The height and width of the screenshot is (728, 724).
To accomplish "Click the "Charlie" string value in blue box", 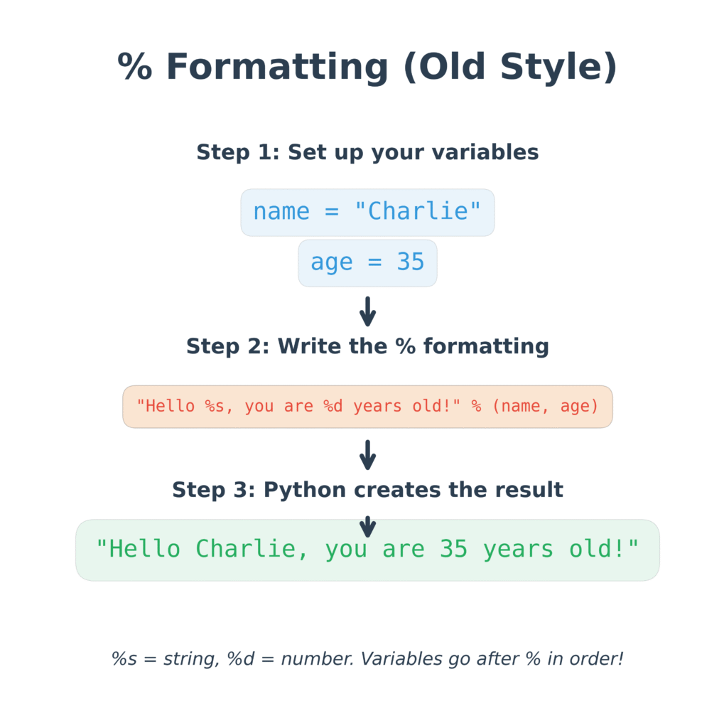I will pos(418,211).
